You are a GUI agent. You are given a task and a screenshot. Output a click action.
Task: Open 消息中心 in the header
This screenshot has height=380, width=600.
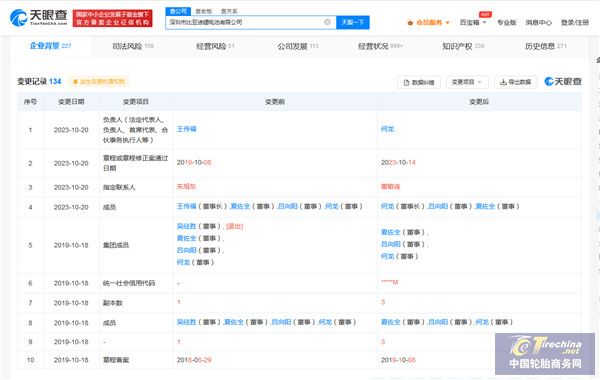pos(538,23)
